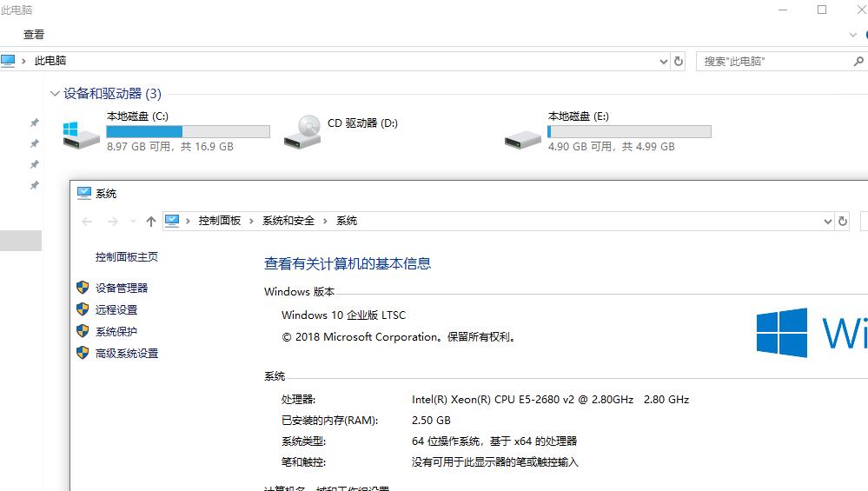Click the Windows logo in System window

pyautogui.click(x=782, y=332)
